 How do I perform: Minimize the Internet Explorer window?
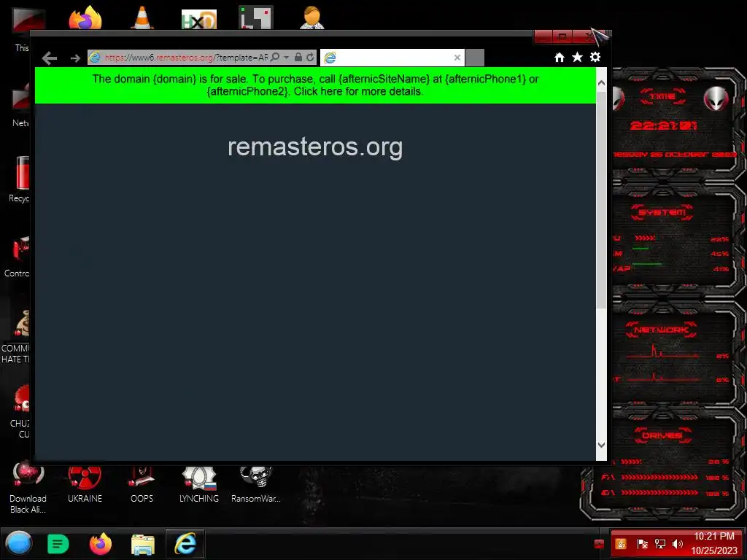point(543,36)
